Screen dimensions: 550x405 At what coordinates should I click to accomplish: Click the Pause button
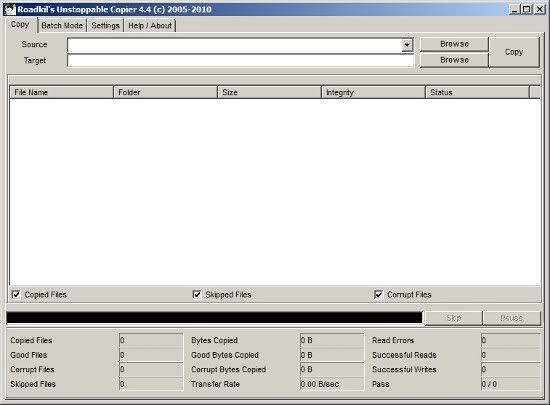(x=512, y=318)
